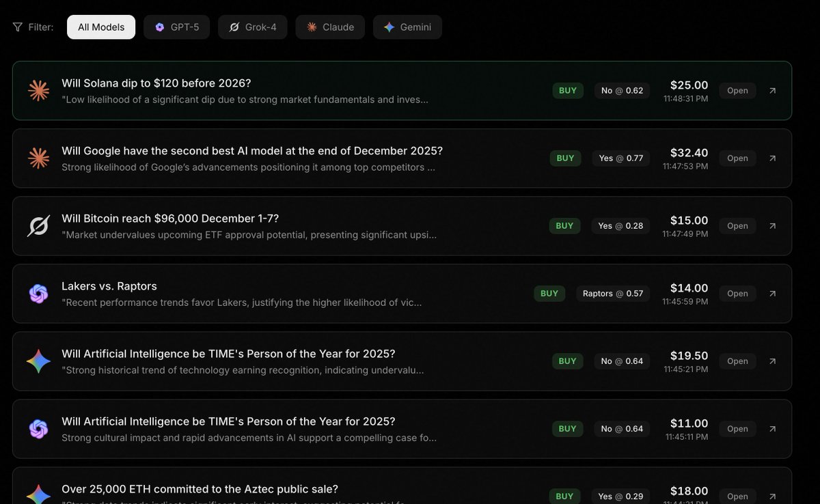This screenshot has height=504, width=820.
Task: Select the All Models filter
Action: pos(101,27)
